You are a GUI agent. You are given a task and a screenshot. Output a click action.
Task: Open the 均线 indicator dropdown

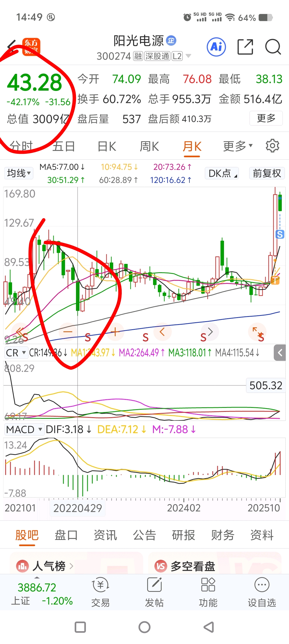pyautogui.click(x=19, y=173)
